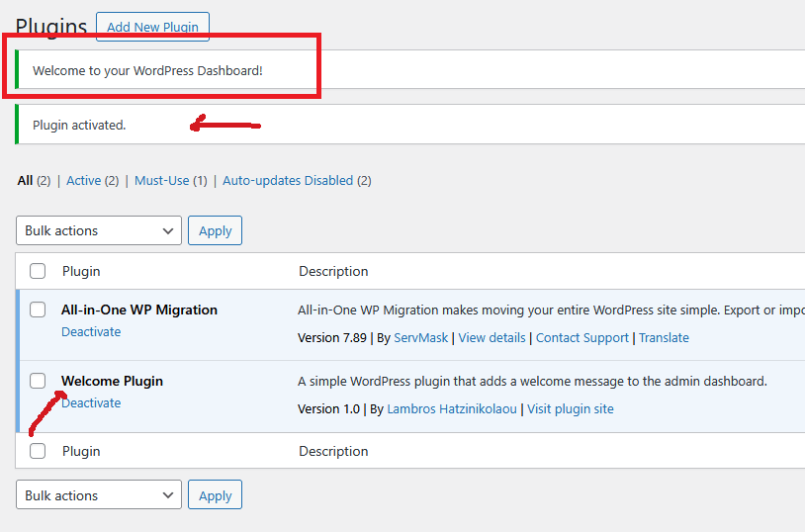View details of All-in-One WP Migration
Screen dimensions: 805x532
492,338
